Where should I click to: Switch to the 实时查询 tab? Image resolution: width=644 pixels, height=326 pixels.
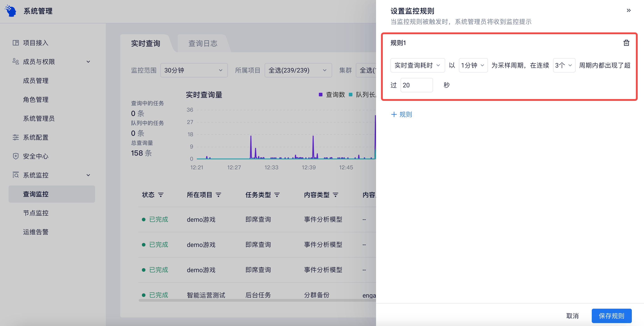pyautogui.click(x=145, y=43)
